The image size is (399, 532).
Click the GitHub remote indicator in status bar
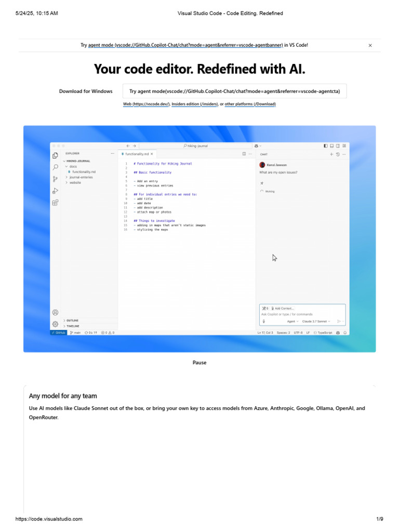[58, 333]
